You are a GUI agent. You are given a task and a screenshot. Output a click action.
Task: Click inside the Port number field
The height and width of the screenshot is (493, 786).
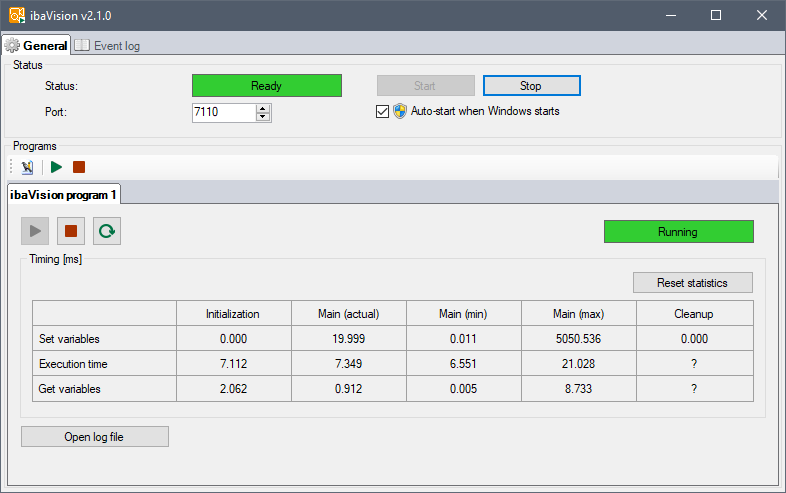[222, 112]
